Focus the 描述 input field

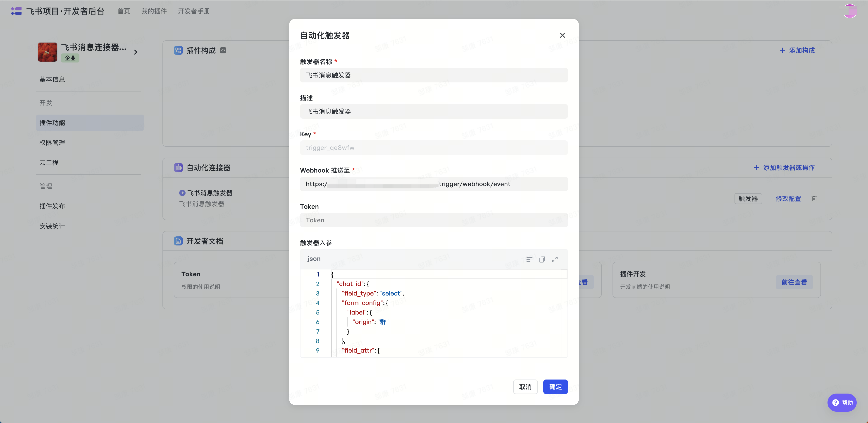coord(434,111)
